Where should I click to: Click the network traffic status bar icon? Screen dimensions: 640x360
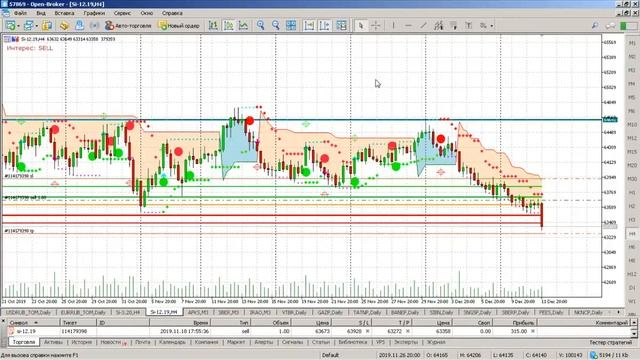point(593,355)
